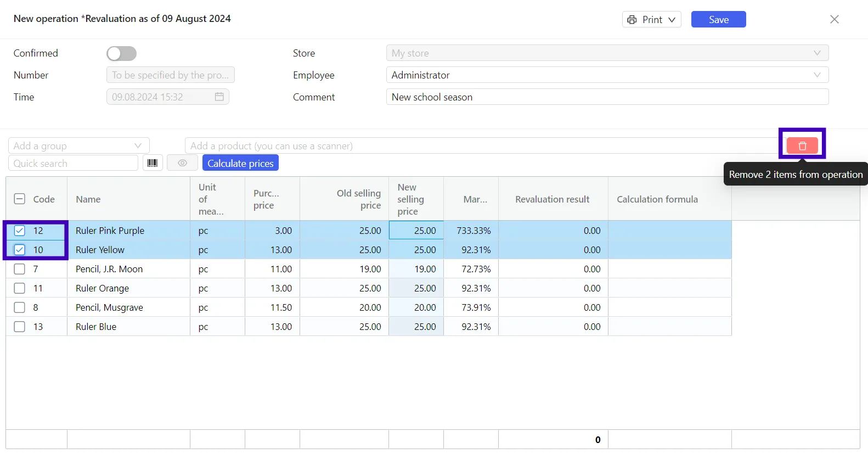Viewport: 868px width, 454px height.
Task: Click the printer icon in Print button
Action: pyautogui.click(x=632, y=20)
